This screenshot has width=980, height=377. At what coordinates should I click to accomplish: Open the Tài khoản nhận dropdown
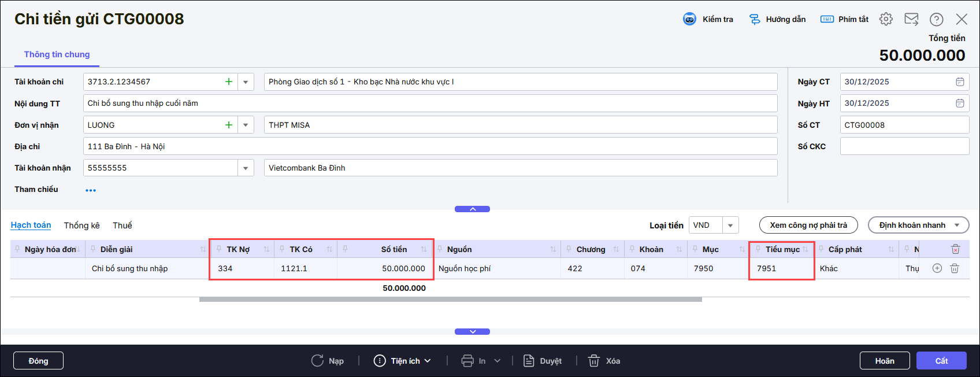point(246,168)
